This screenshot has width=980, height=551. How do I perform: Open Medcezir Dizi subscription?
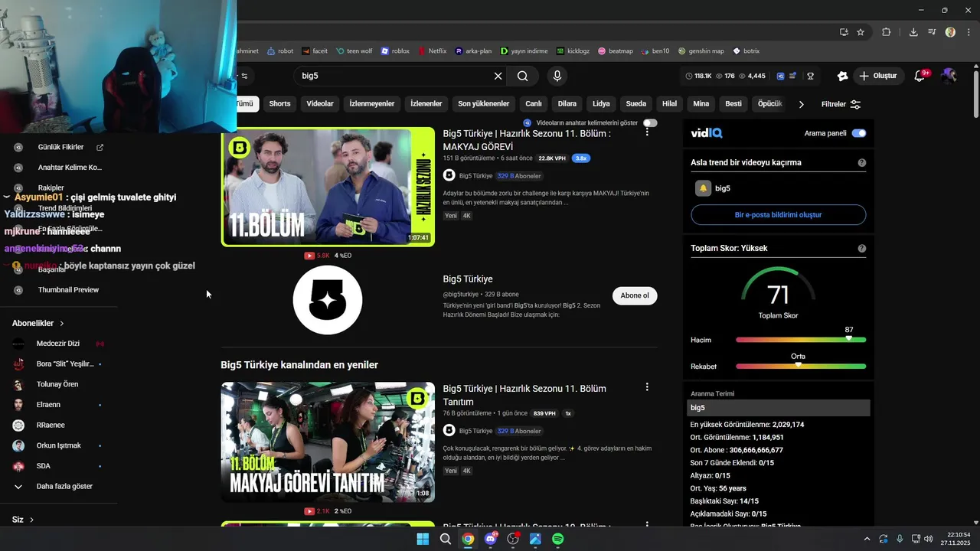click(x=59, y=344)
